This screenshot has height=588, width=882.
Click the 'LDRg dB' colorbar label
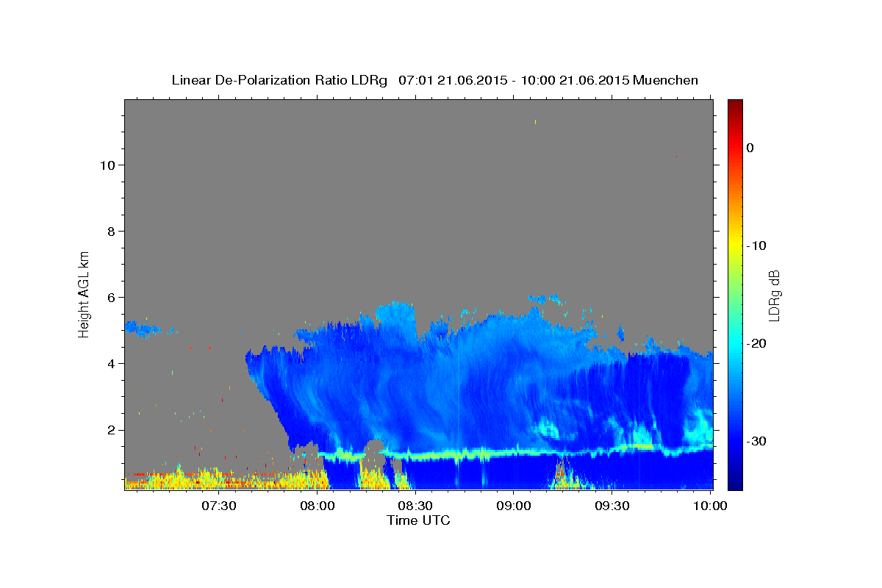[x=774, y=295]
